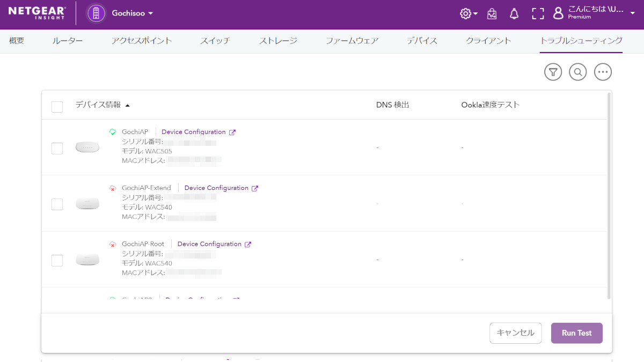This screenshot has width=644, height=362.
Task: Click the DNS 検出 column header
Action: (x=393, y=105)
